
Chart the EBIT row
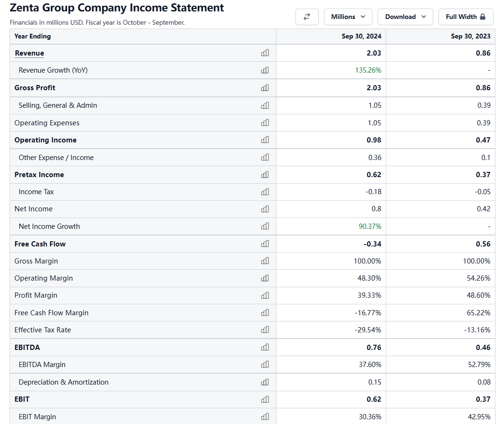265,399
